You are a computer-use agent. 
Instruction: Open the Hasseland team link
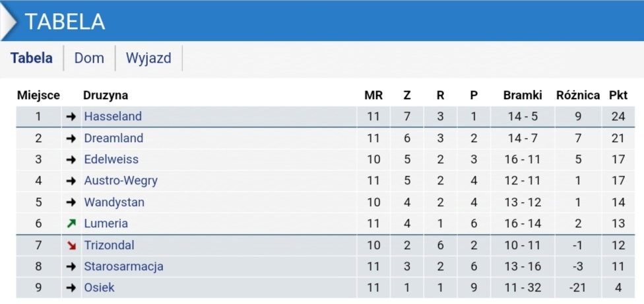tap(113, 116)
